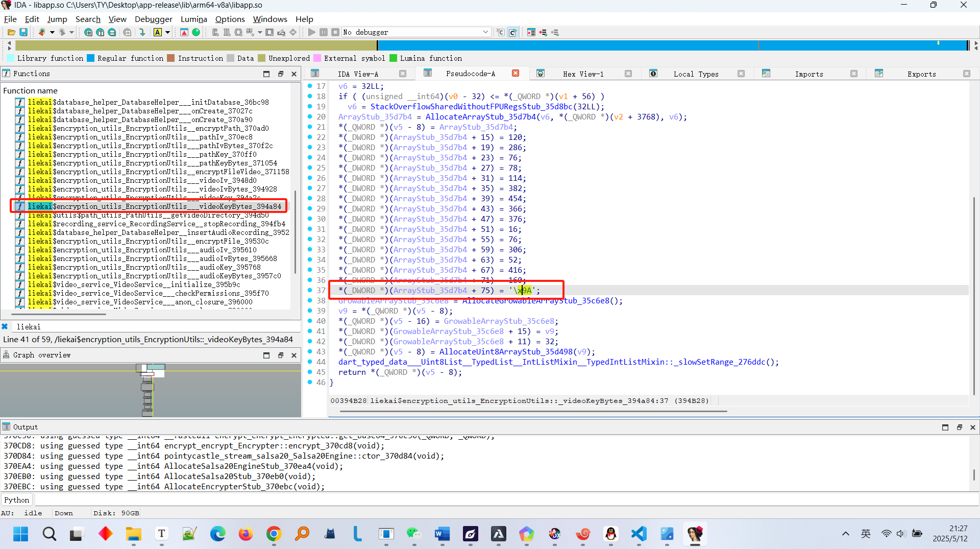The image size is (980, 549).
Task: Click the graph overview thumbnail
Action: click(151, 391)
